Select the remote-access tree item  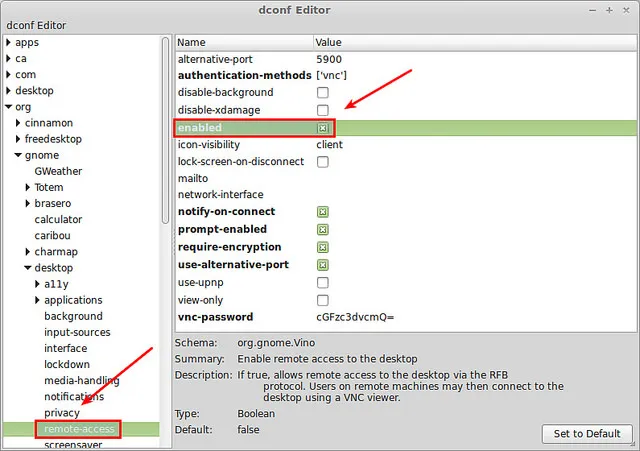tap(79, 429)
